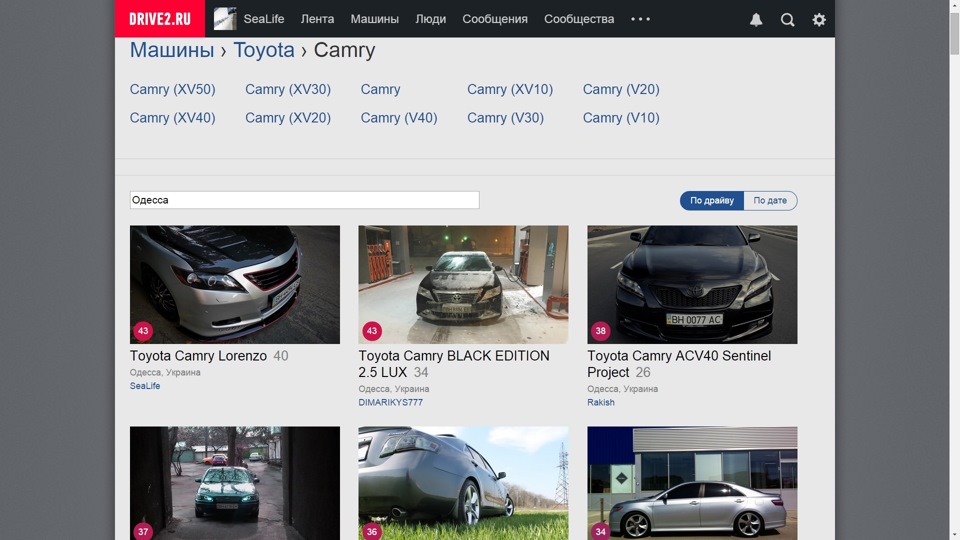Open SeaLife profile menu item
The height and width of the screenshot is (540, 960).
264,19
